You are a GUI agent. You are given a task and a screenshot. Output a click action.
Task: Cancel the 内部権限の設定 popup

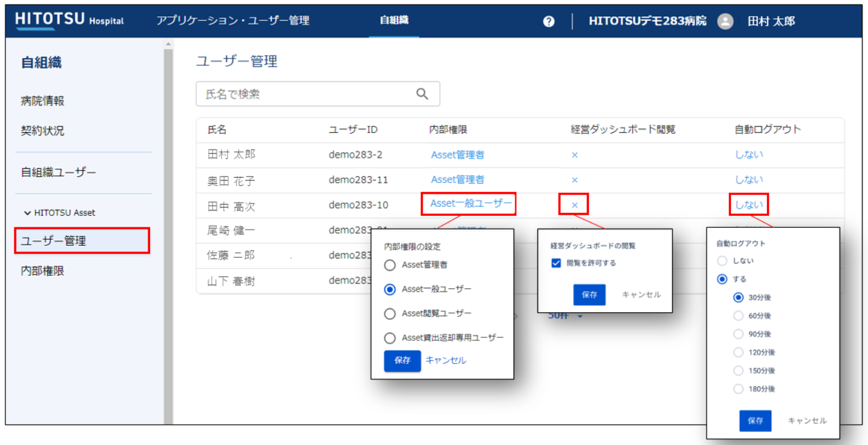pos(446,360)
